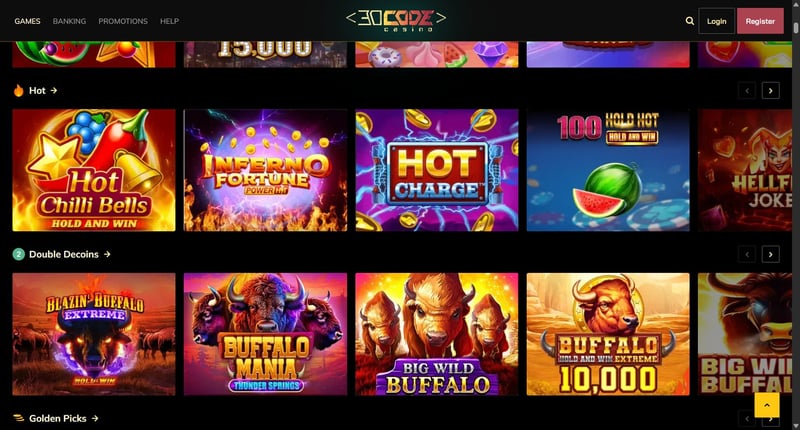Launch the Buffalo Mania Thunder Springs game

click(x=265, y=334)
